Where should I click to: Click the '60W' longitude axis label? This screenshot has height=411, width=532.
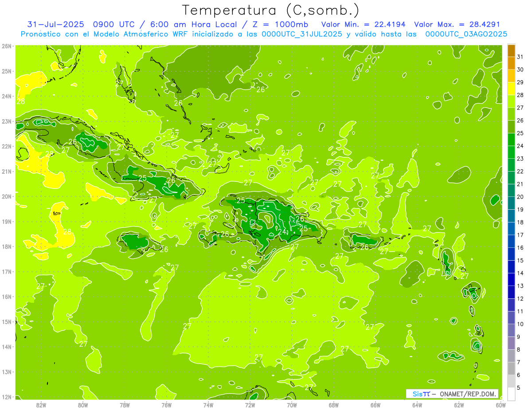501,405
